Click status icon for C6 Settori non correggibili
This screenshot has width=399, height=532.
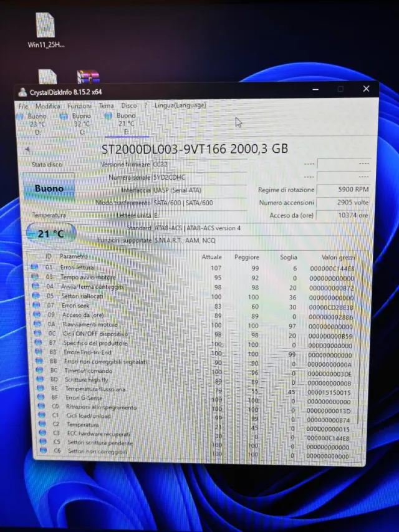pos(43,450)
